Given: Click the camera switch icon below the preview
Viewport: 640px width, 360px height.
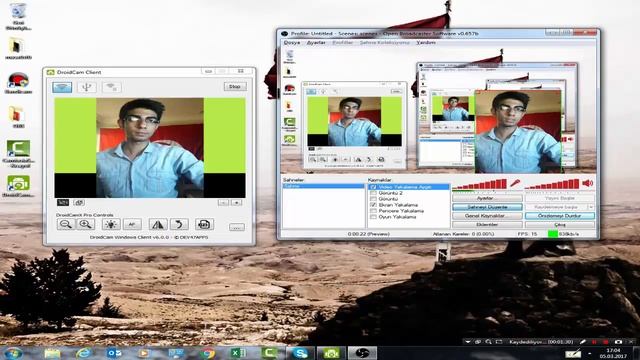Looking at the screenshot, I should [79, 202].
